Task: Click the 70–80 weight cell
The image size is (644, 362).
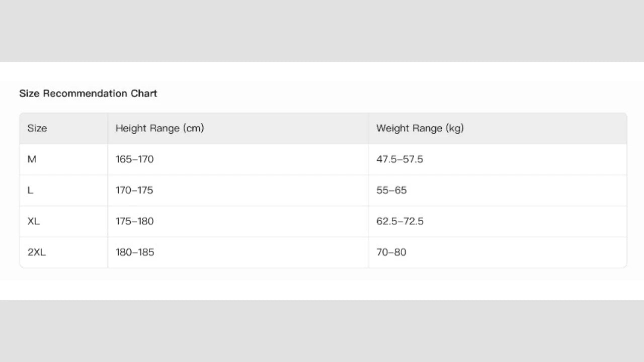Action: [391, 252]
